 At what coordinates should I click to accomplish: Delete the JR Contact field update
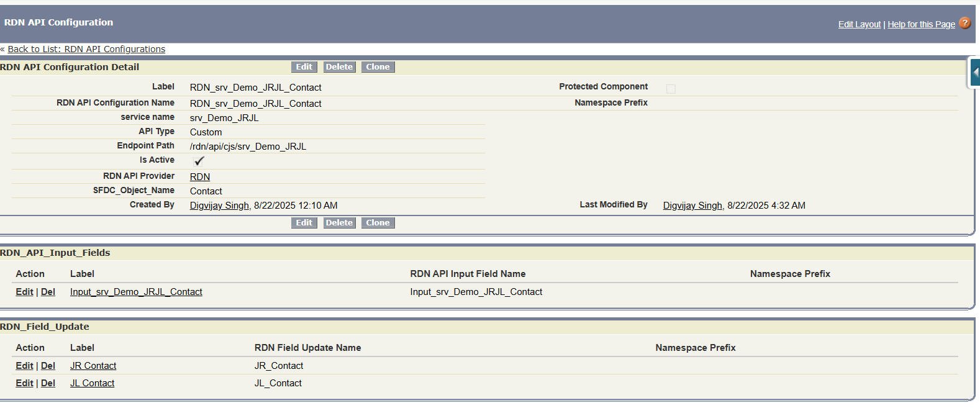[48, 366]
